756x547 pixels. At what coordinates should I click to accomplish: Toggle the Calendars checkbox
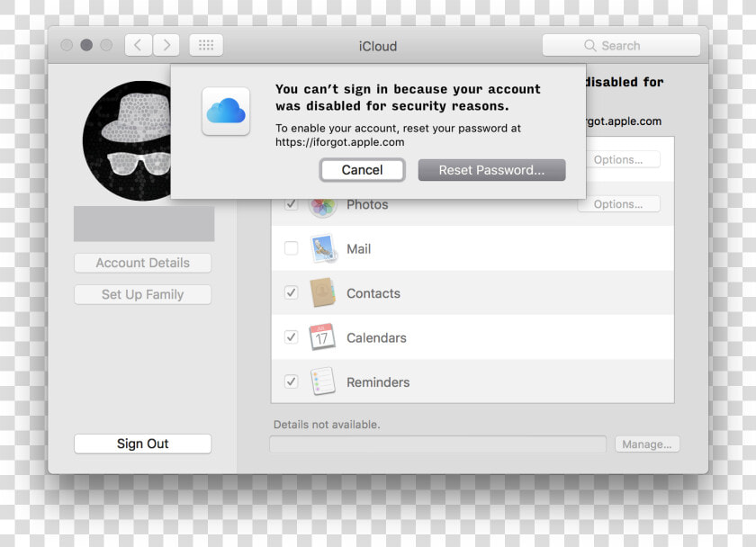[292, 336]
